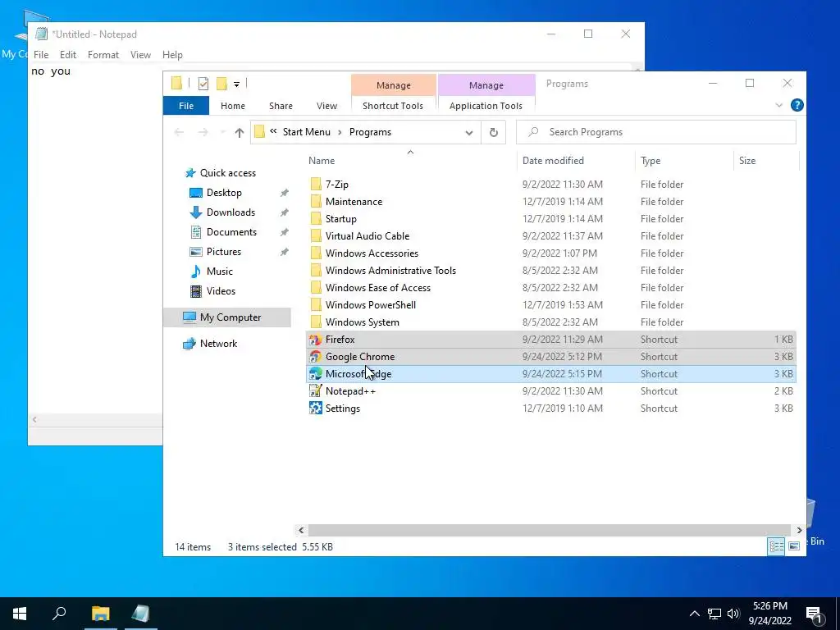Open the File ribbon tab
This screenshot has width=840, height=630.
tap(186, 106)
